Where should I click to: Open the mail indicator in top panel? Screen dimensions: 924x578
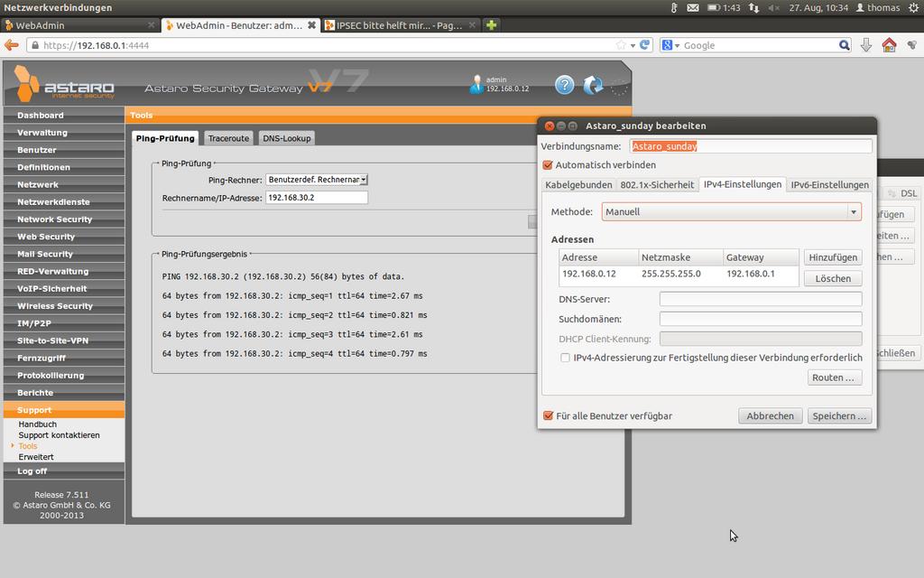tap(693, 7)
